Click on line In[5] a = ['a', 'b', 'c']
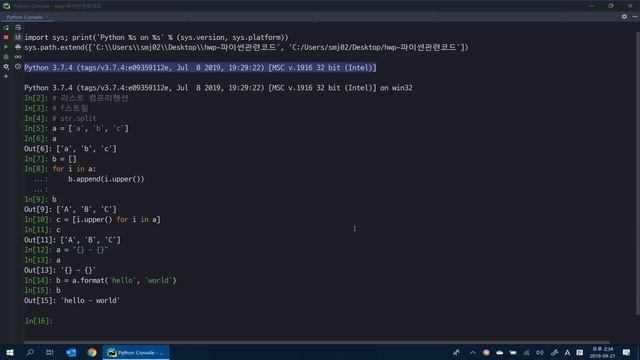This screenshot has width=640, height=360. coord(76,129)
